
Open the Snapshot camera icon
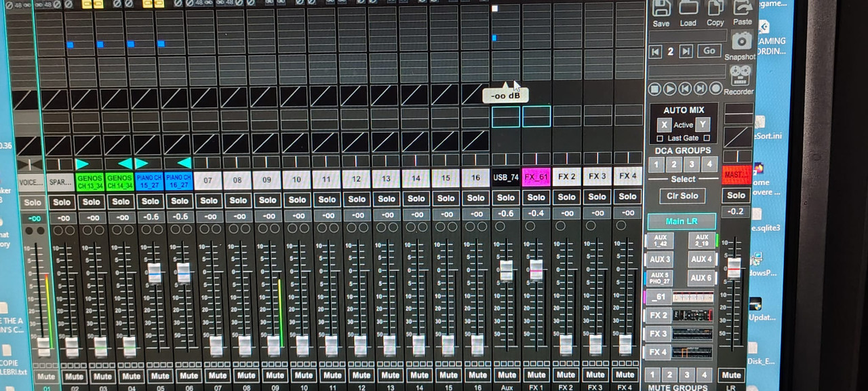pyautogui.click(x=741, y=41)
